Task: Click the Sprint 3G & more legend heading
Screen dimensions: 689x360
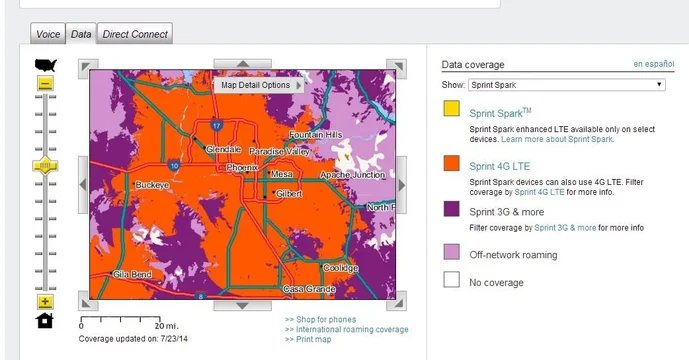Action: (507, 212)
